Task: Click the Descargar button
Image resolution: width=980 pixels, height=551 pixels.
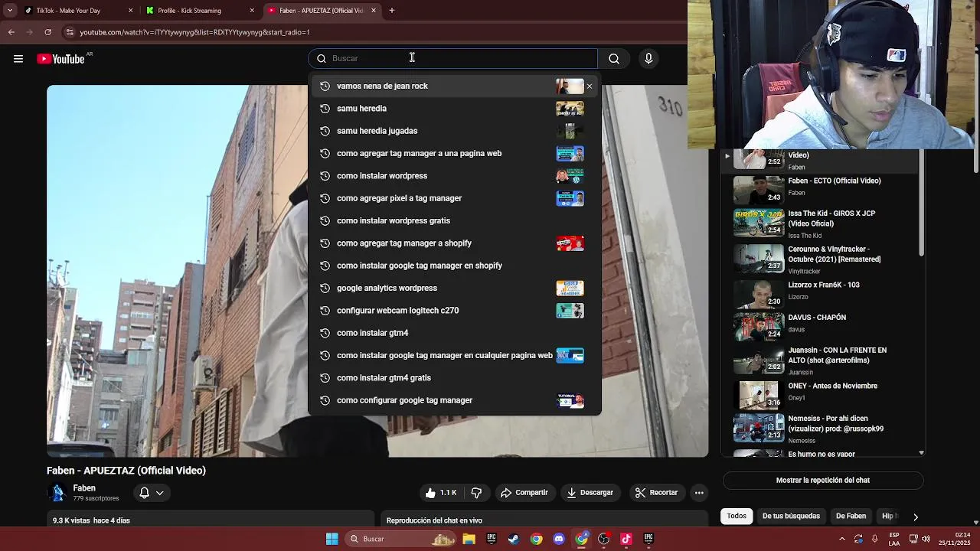Action: tap(590, 493)
